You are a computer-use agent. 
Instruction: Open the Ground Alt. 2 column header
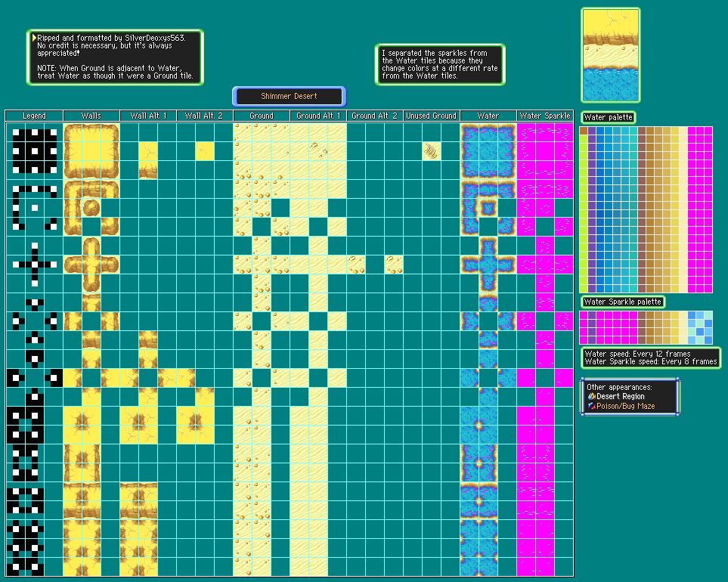pyautogui.click(x=375, y=116)
